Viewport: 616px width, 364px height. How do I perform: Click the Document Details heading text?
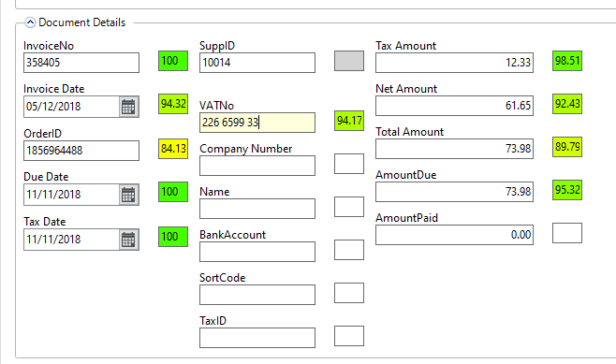(x=82, y=22)
